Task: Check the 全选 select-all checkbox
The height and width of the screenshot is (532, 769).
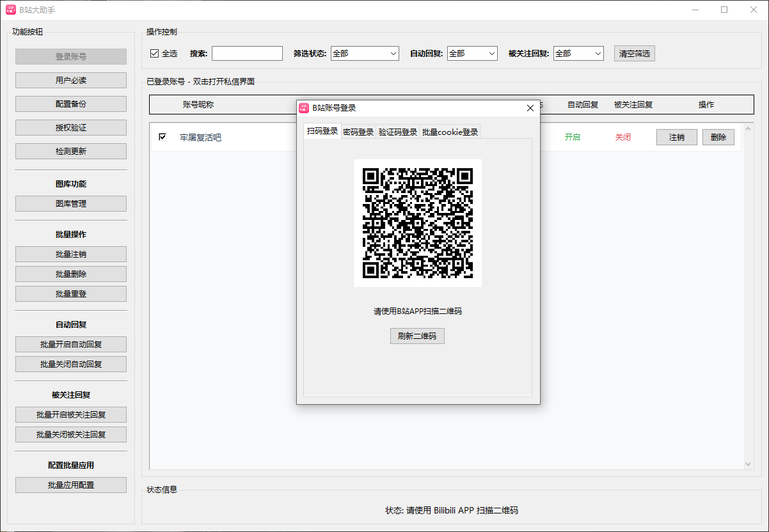Action: tap(153, 53)
